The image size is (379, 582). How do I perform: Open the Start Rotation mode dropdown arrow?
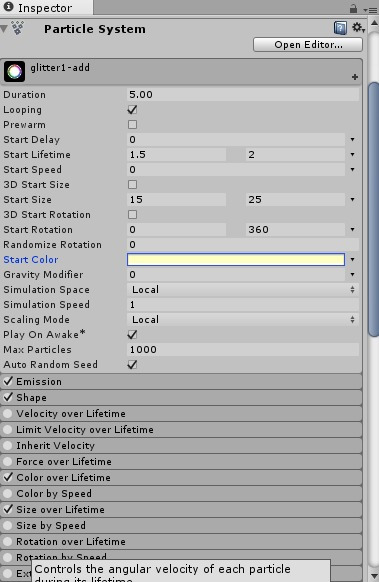pos(352,230)
